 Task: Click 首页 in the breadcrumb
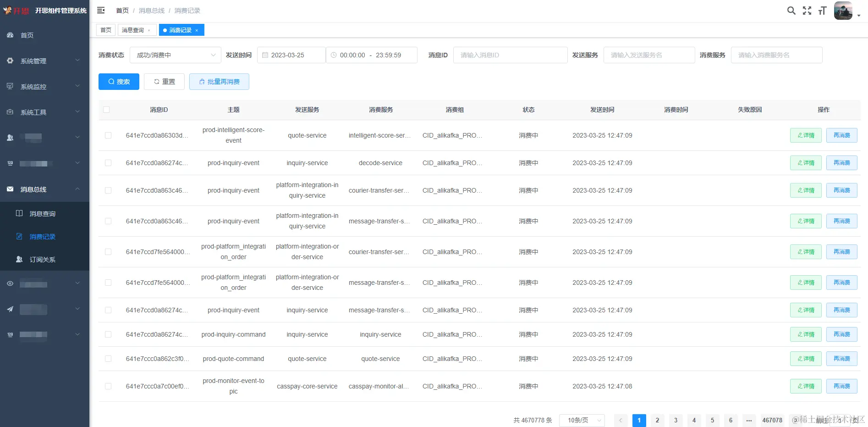pyautogui.click(x=122, y=11)
